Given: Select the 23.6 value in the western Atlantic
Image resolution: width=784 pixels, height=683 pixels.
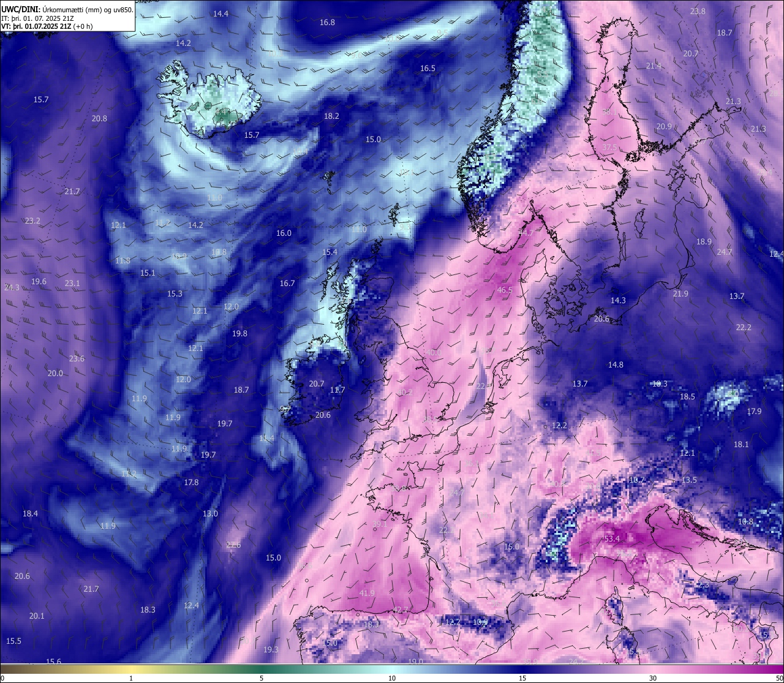Looking at the screenshot, I should point(77,358).
